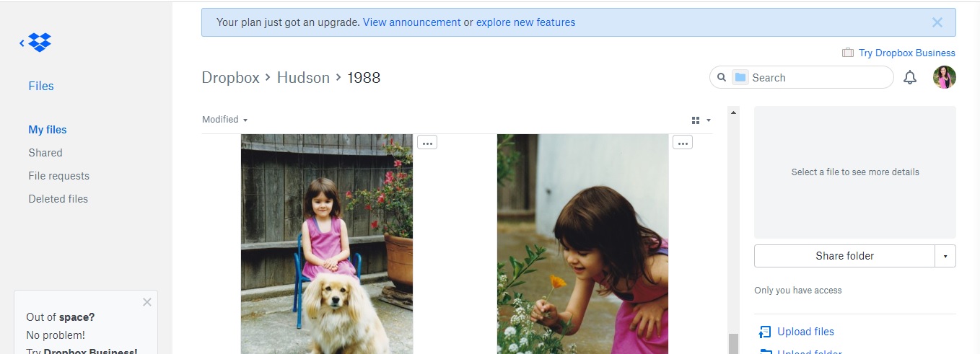The height and width of the screenshot is (354, 980).
Task: Close the Out of space promo
Action: 147,302
